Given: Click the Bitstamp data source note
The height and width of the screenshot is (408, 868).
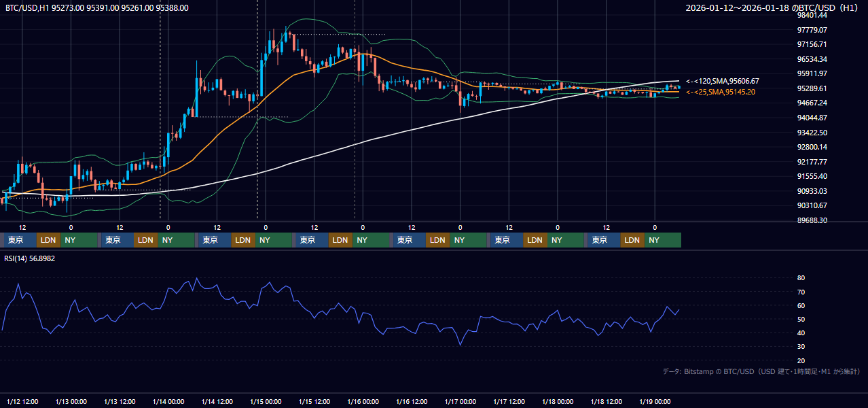Looking at the screenshot, I should (761, 371).
